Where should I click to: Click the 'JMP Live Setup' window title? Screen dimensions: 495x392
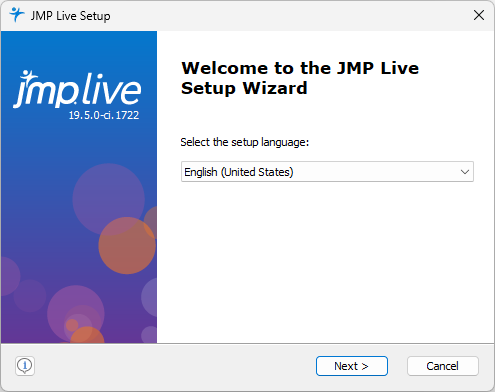pyautogui.click(x=70, y=16)
